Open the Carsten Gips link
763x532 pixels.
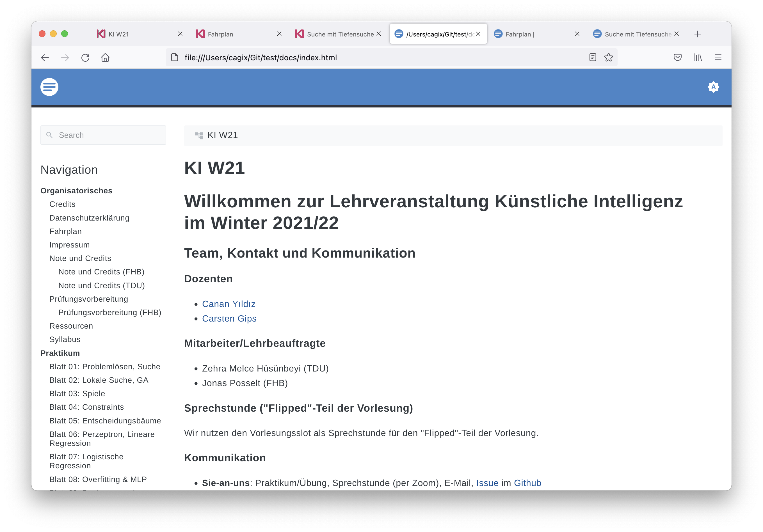229,318
